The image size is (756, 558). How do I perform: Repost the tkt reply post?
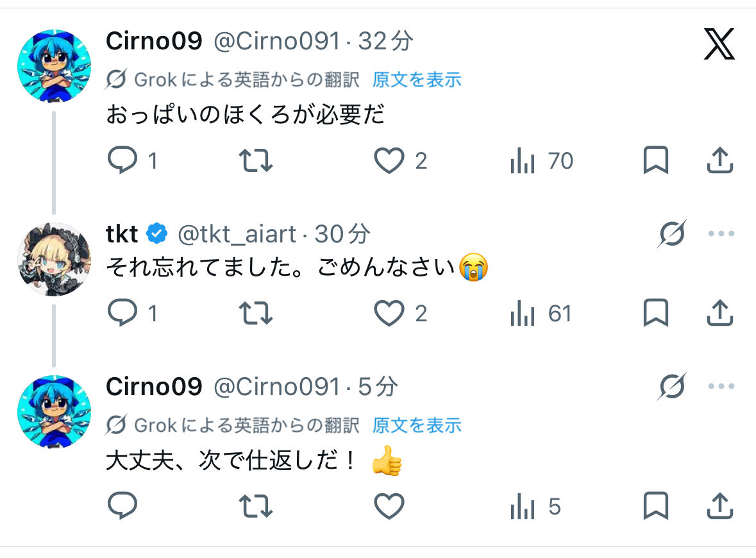[255, 314]
